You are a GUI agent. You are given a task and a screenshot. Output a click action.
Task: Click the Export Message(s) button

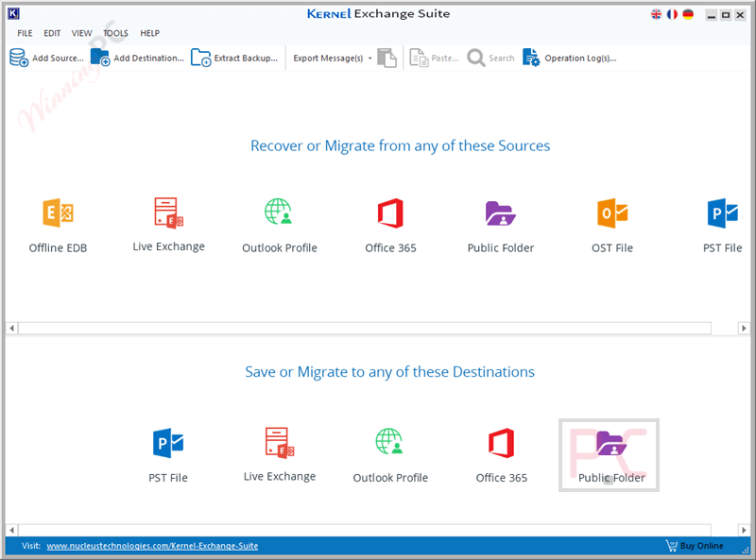328,58
